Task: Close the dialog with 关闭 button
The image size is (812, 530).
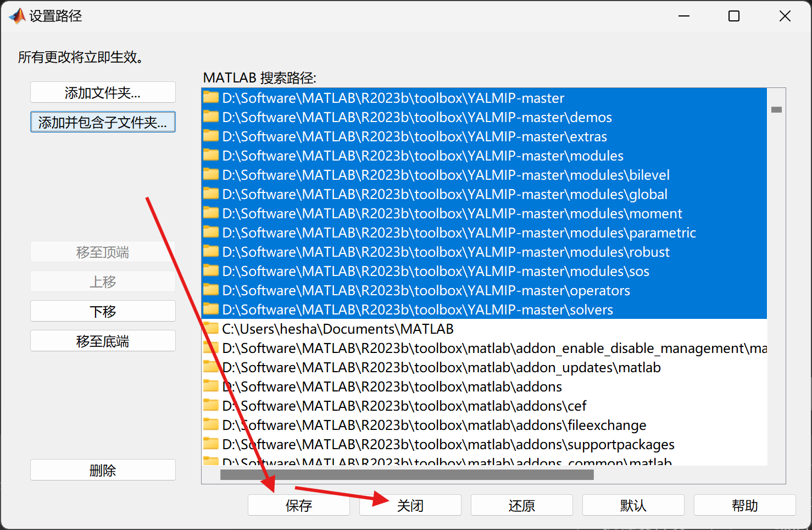Action: click(x=410, y=505)
